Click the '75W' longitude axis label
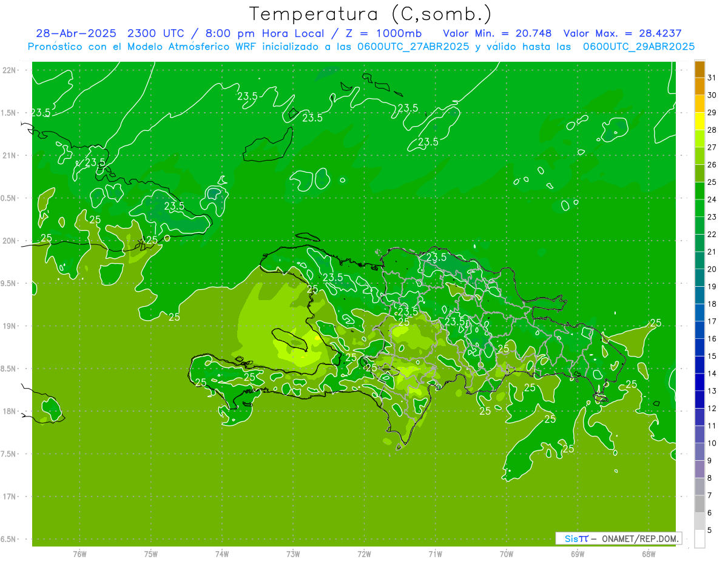This screenshot has width=728, height=562. [151, 554]
